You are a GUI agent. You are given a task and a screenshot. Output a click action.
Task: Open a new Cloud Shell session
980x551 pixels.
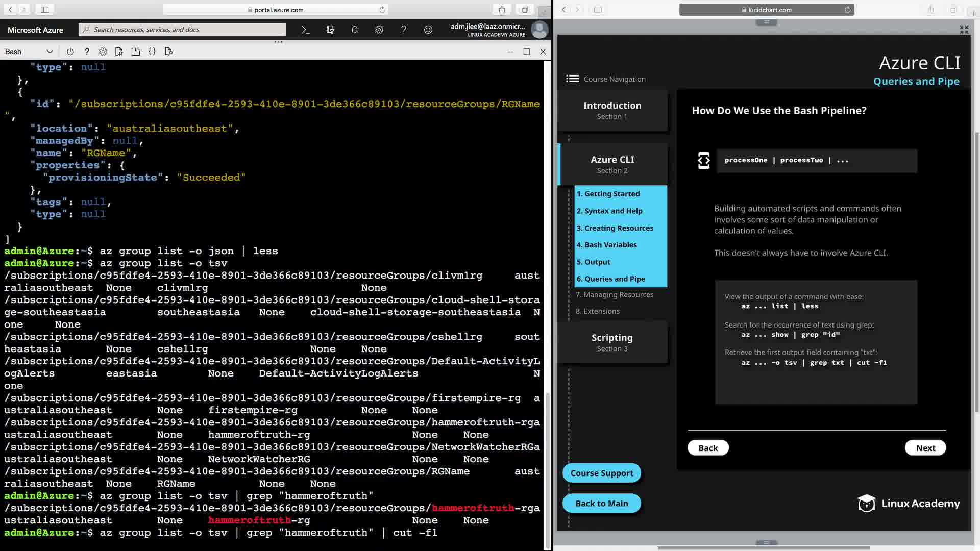(x=136, y=52)
